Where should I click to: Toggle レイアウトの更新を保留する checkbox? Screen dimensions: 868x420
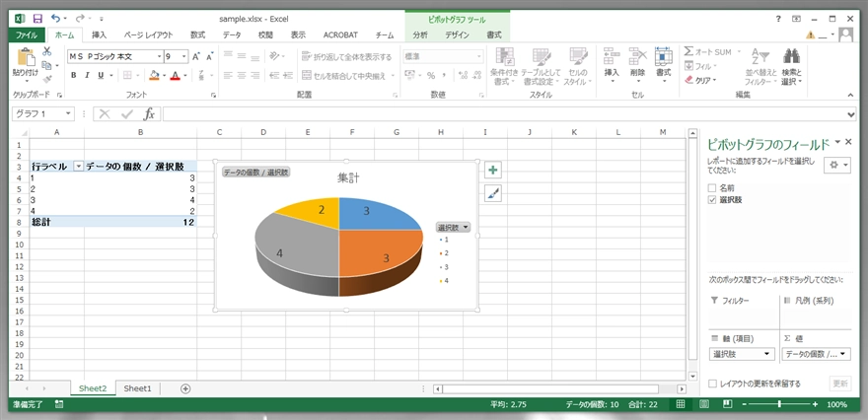tap(713, 384)
